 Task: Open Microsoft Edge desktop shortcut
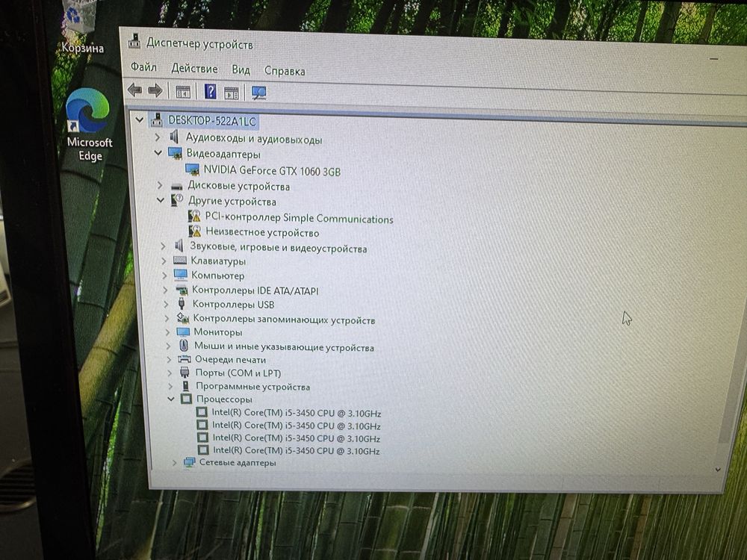(x=89, y=125)
